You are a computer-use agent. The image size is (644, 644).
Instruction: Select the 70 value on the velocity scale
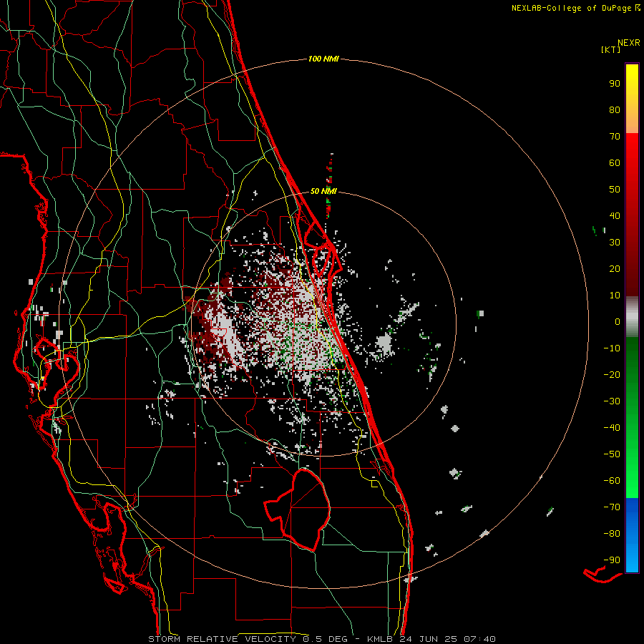615,137
